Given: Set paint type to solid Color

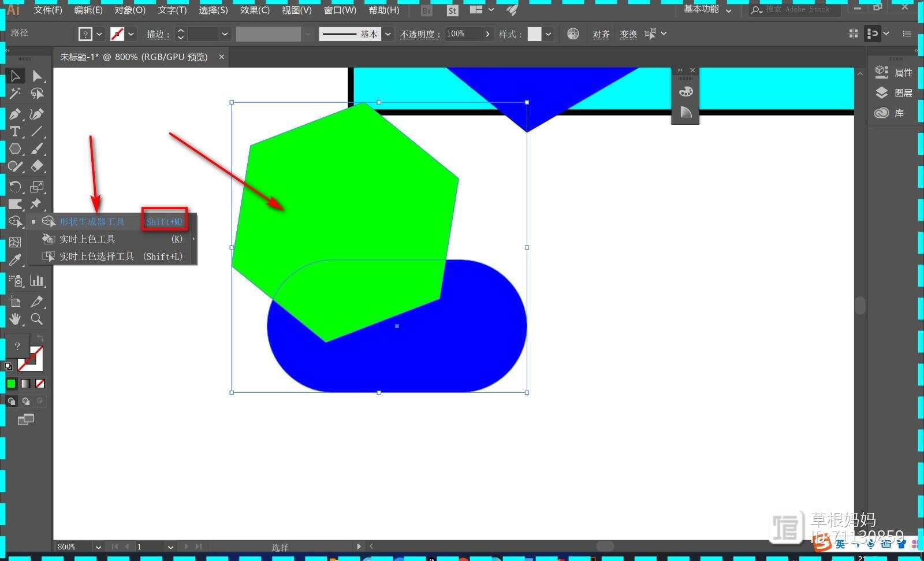Looking at the screenshot, I should tap(12, 384).
